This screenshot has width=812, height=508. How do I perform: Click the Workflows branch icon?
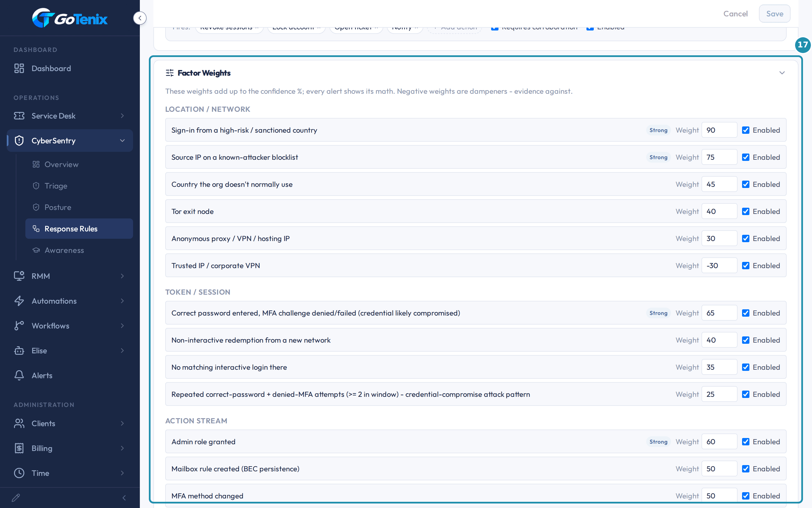[19, 326]
